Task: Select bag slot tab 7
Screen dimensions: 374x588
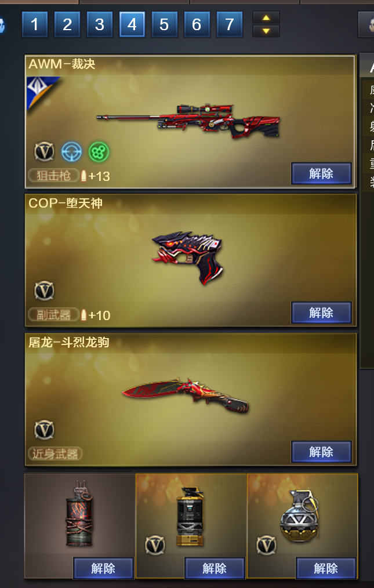Action: (x=229, y=24)
